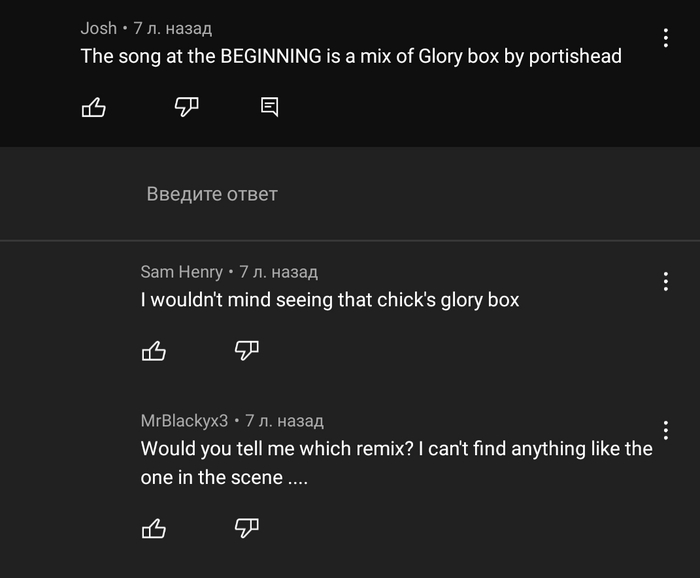The image size is (700, 578).
Task: Click Sam Henry's reply text
Action: [x=330, y=300]
